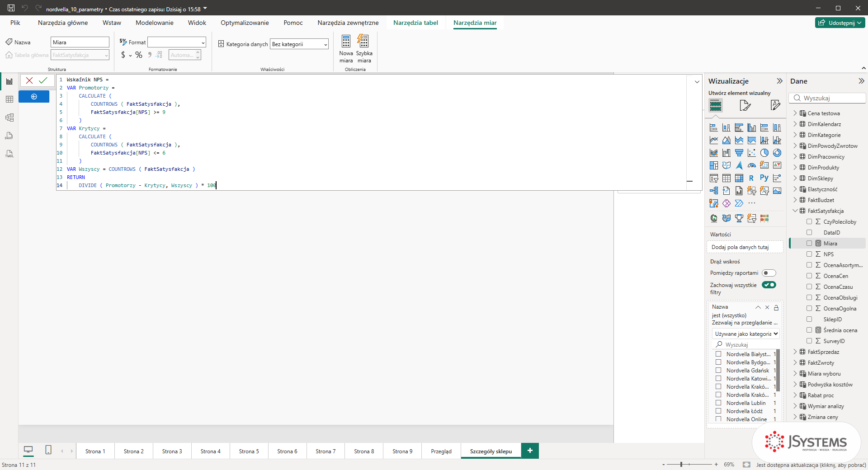Open the Kategoria danych dropdown
This screenshot has height=470, width=868.
coord(299,44)
